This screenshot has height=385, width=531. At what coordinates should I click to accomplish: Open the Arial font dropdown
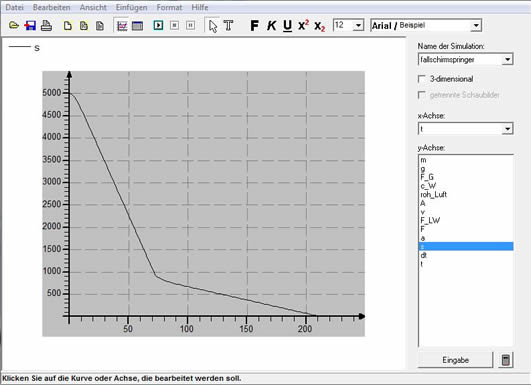(x=476, y=25)
